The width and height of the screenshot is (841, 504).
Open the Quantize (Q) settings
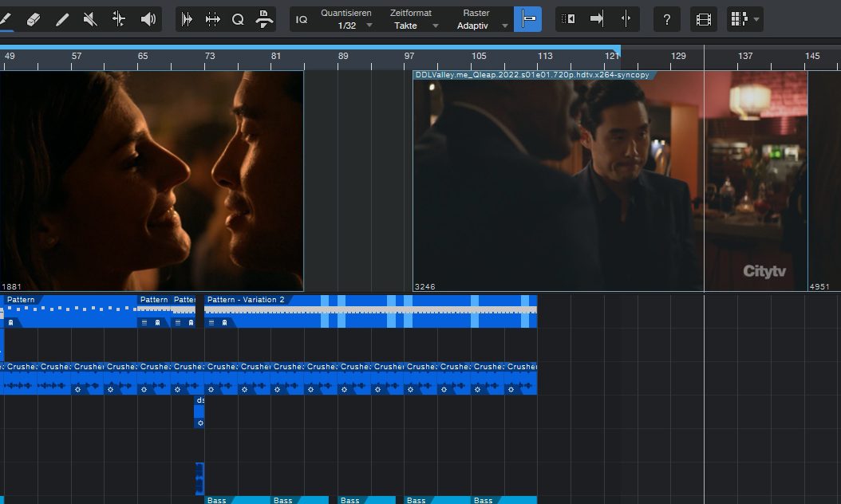(x=237, y=18)
